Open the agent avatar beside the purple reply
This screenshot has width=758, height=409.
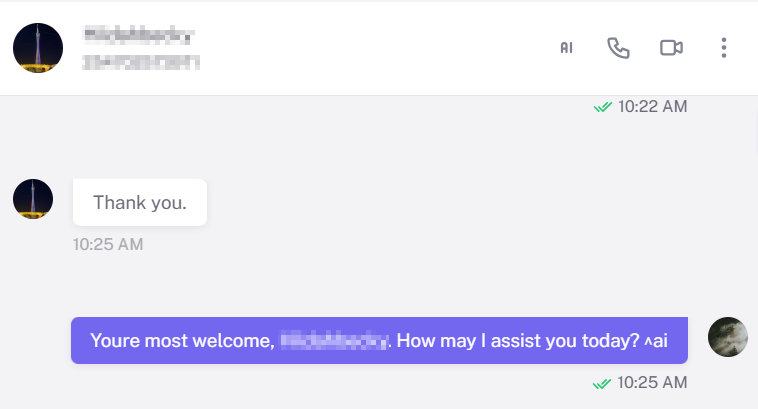click(728, 338)
